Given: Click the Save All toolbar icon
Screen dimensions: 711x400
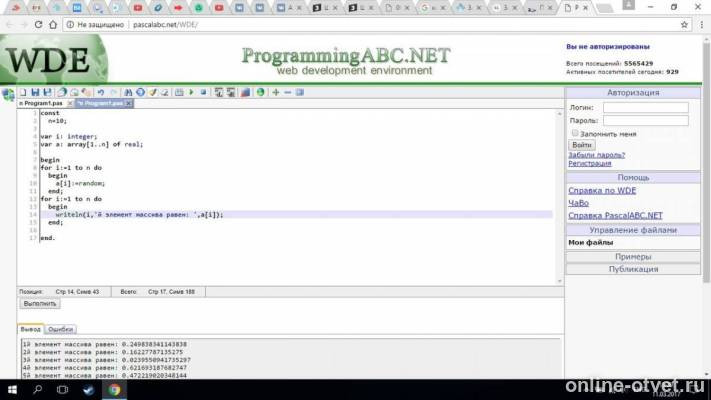Looking at the screenshot, I should [x=47, y=93].
